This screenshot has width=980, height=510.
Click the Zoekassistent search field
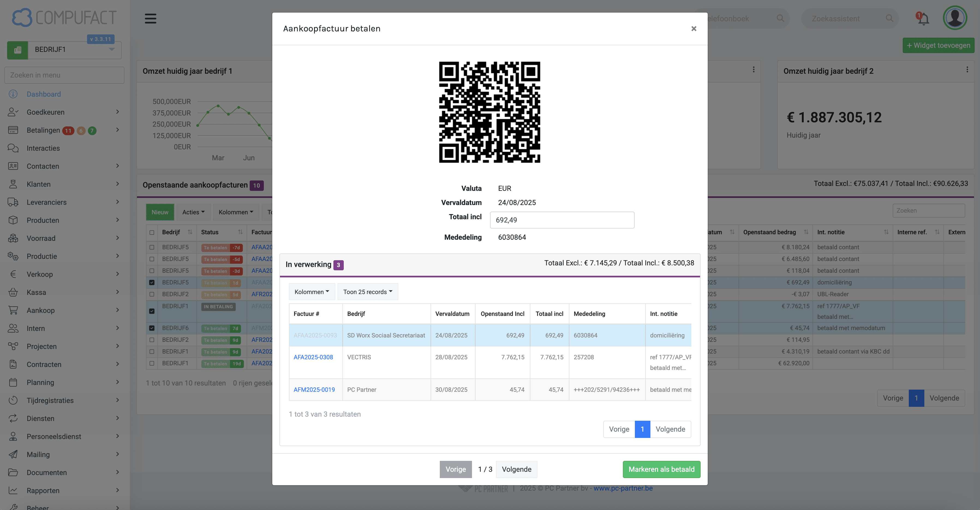pyautogui.click(x=850, y=18)
